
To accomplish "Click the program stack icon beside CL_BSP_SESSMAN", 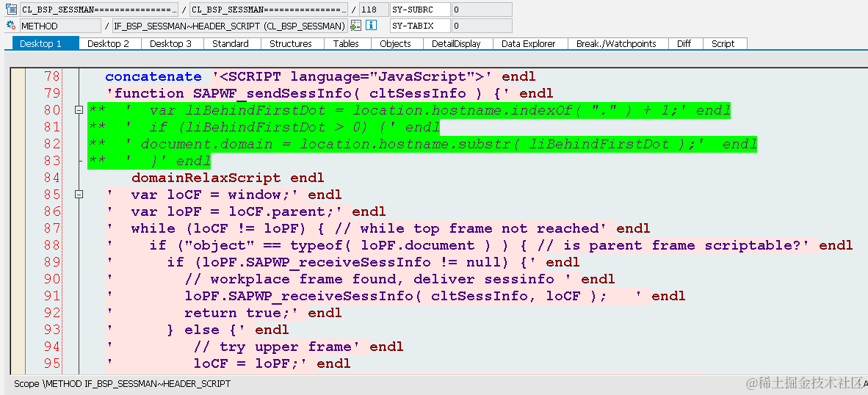I will point(10,9).
